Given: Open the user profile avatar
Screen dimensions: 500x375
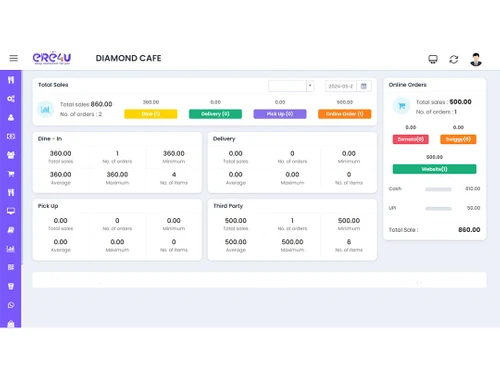Looking at the screenshot, I should [476, 59].
